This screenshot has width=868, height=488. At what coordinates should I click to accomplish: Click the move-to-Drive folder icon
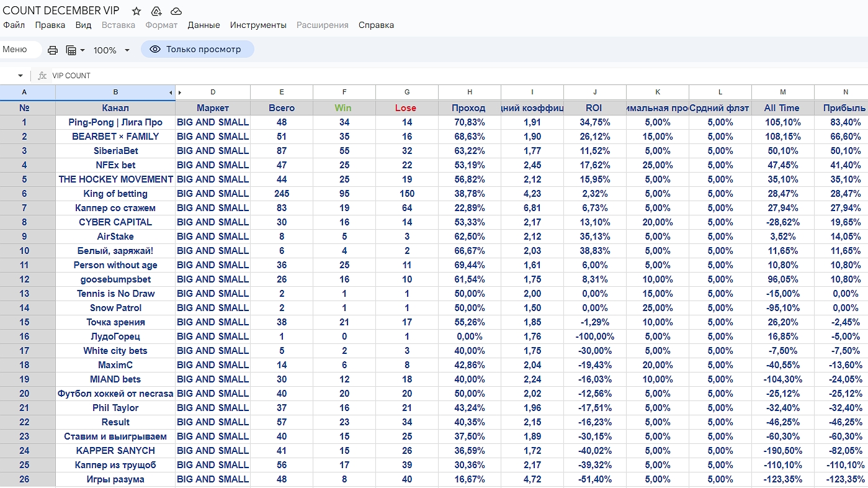[x=156, y=11]
